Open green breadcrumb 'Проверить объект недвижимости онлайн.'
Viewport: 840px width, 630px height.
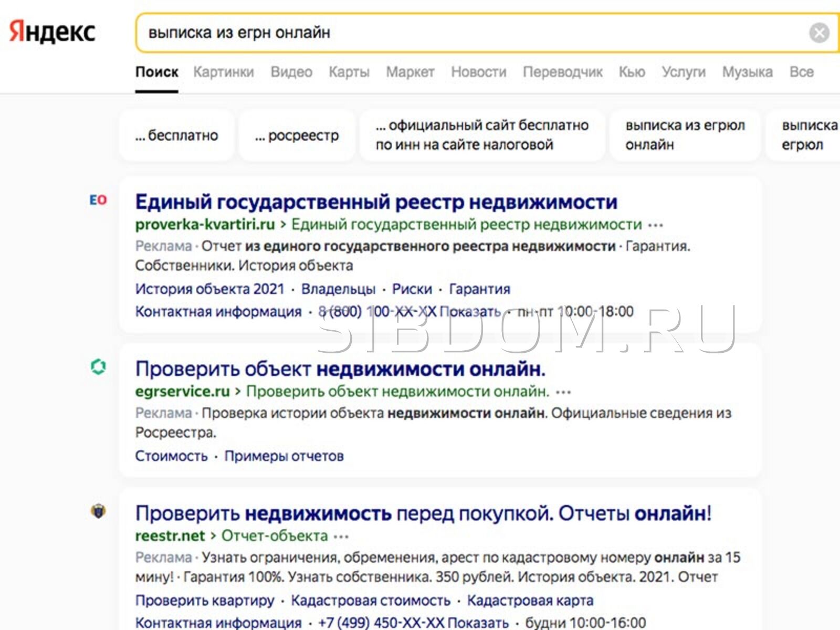tap(398, 392)
